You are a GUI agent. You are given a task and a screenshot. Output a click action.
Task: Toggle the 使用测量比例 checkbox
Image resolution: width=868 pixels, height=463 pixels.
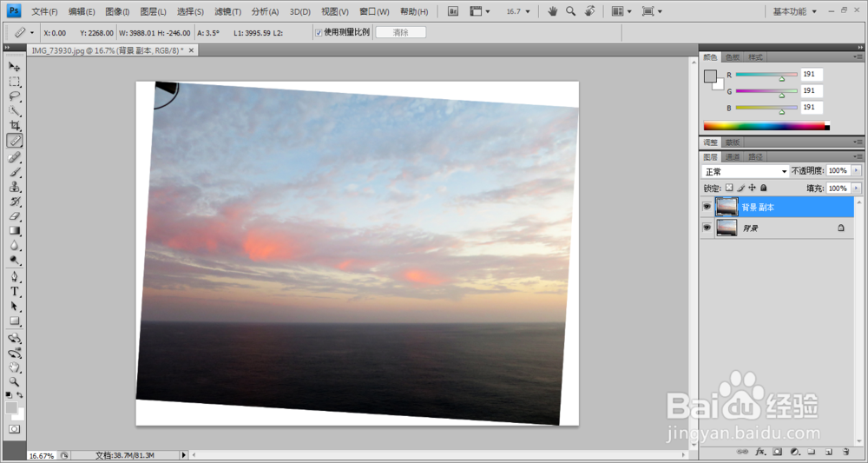point(319,33)
